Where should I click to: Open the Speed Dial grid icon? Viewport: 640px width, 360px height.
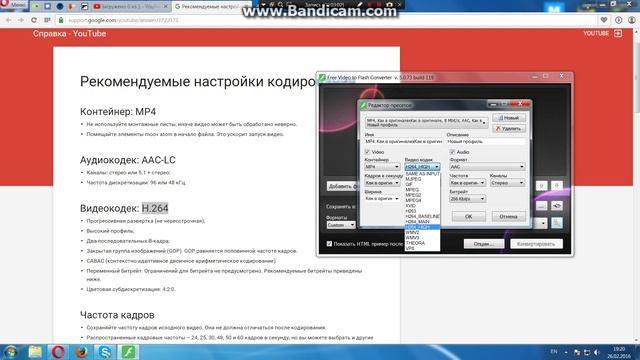[x=47, y=20]
